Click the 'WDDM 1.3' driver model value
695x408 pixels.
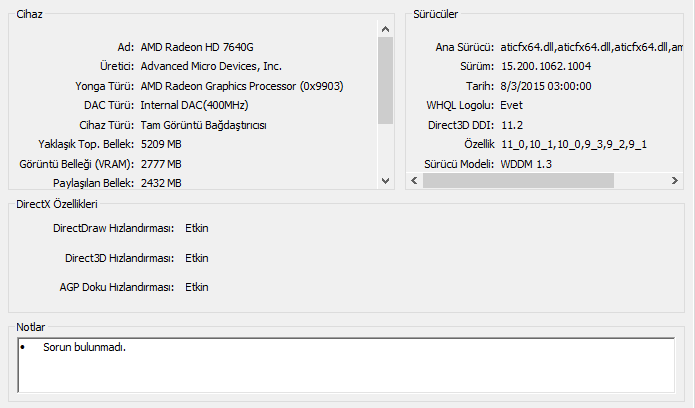pos(526,164)
